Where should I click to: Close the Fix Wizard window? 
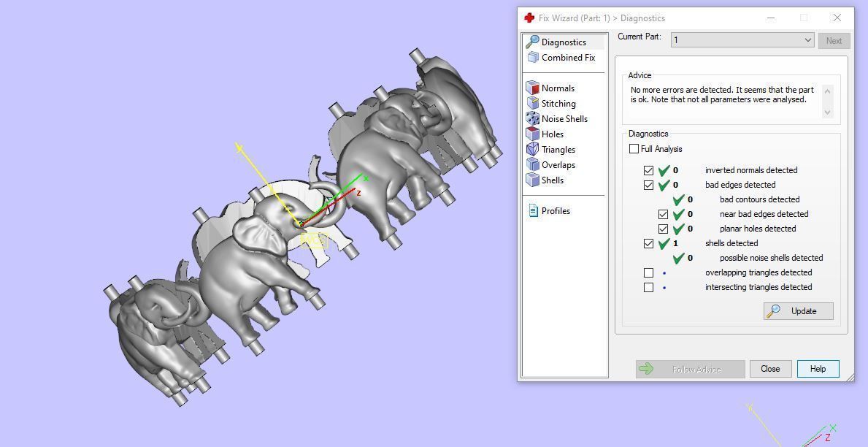(x=837, y=18)
